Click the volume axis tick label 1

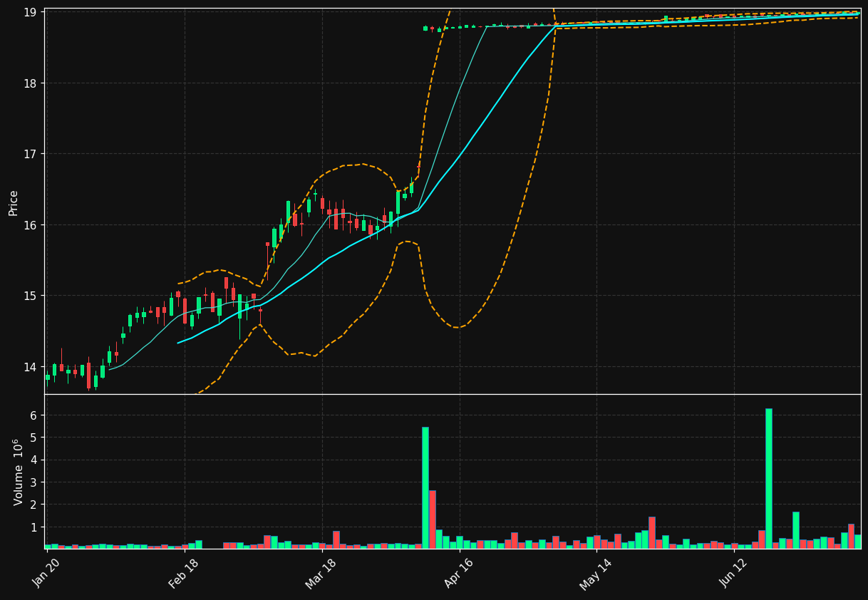[33, 527]
